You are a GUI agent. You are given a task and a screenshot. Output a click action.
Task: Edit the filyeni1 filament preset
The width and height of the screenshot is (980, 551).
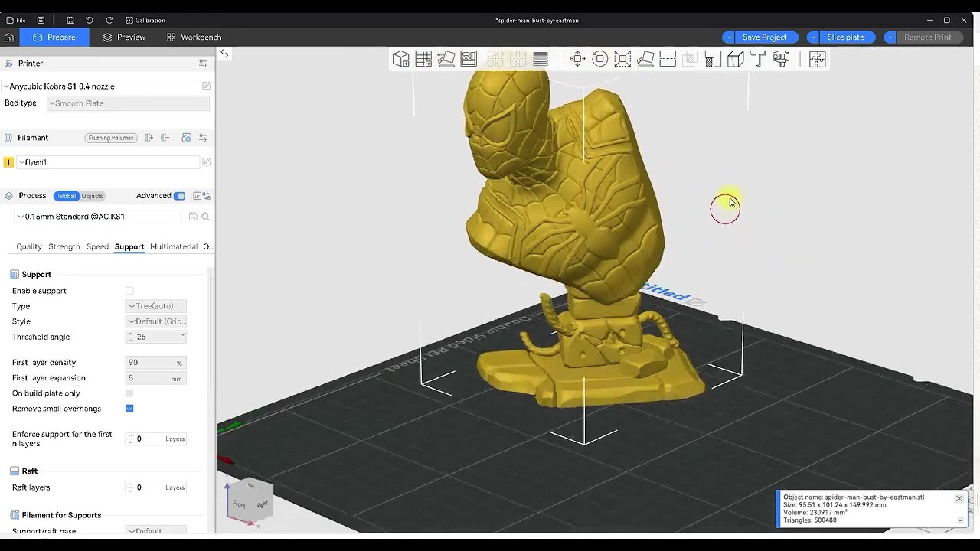tap(206, 161)
